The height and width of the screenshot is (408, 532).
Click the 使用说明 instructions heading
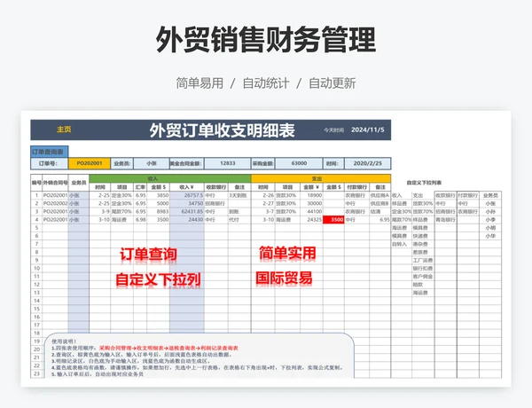[x=64, y=341]
